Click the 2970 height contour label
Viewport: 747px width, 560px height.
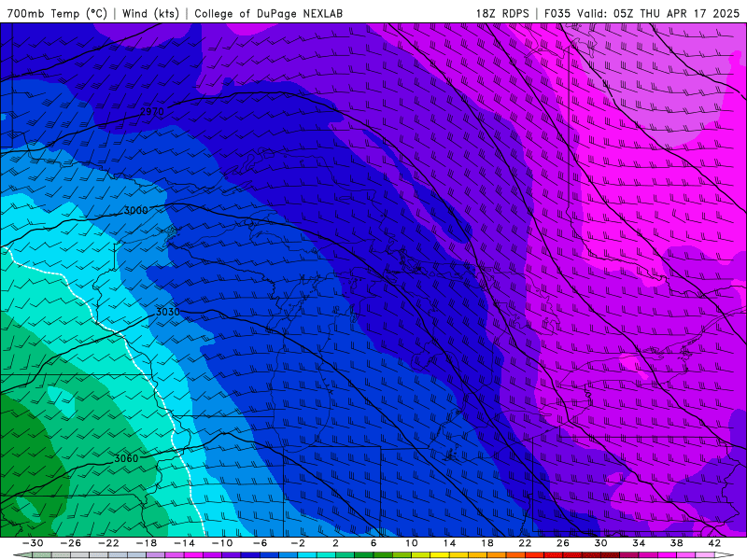(x=152, y=112)
